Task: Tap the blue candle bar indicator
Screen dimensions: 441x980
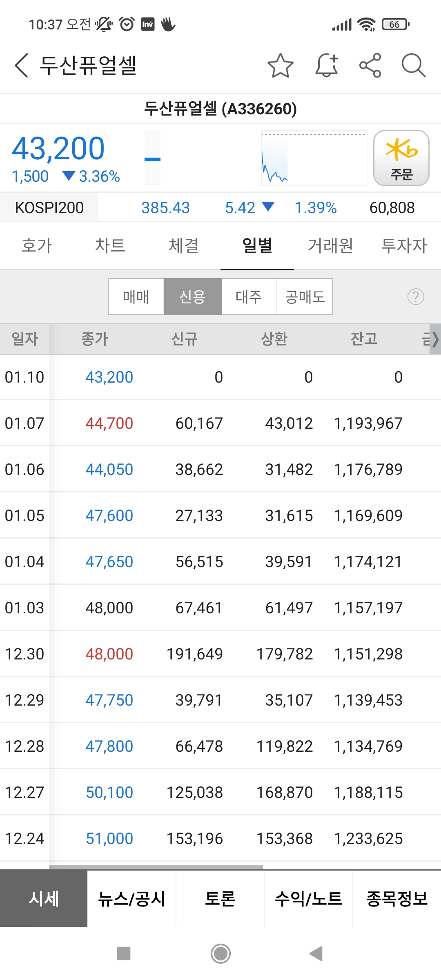Action: pos(152,159)
